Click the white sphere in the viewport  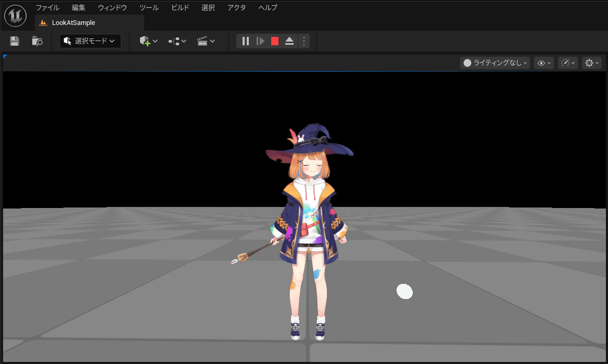[x=404, y=292]
